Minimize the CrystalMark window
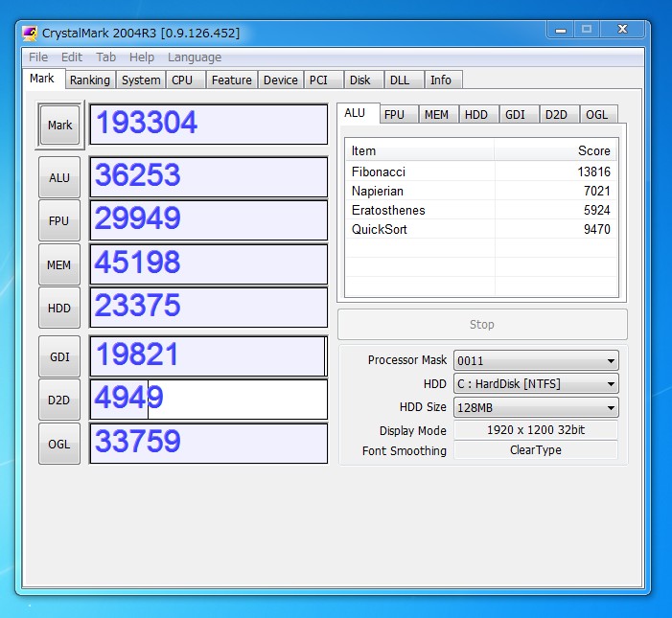 [x=561, y=30]
